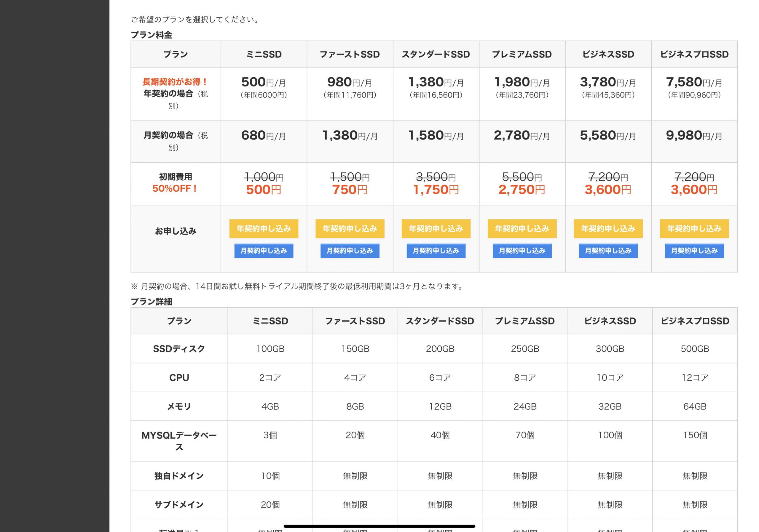
Task: Select the 150個 MySQL database cell
Action: point(695,441)
